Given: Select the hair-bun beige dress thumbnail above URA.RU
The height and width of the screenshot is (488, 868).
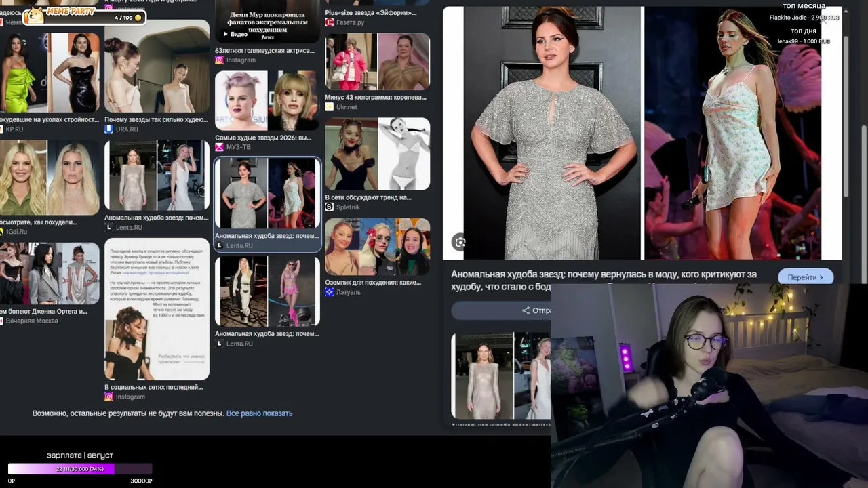Looking at the screenshot, I should click(157, 66).
